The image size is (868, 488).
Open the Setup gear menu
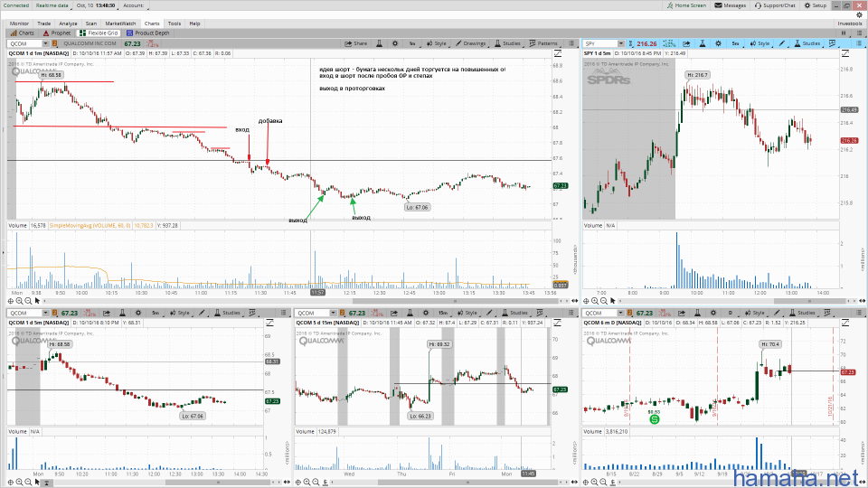[816, 5]
